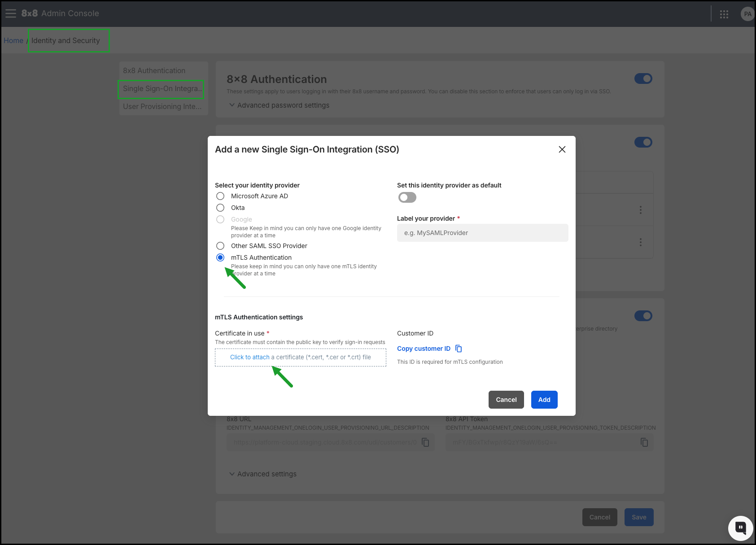The image size is (756, 545).
Task: Toggle set identity provider as default
Action: (407, 197)
